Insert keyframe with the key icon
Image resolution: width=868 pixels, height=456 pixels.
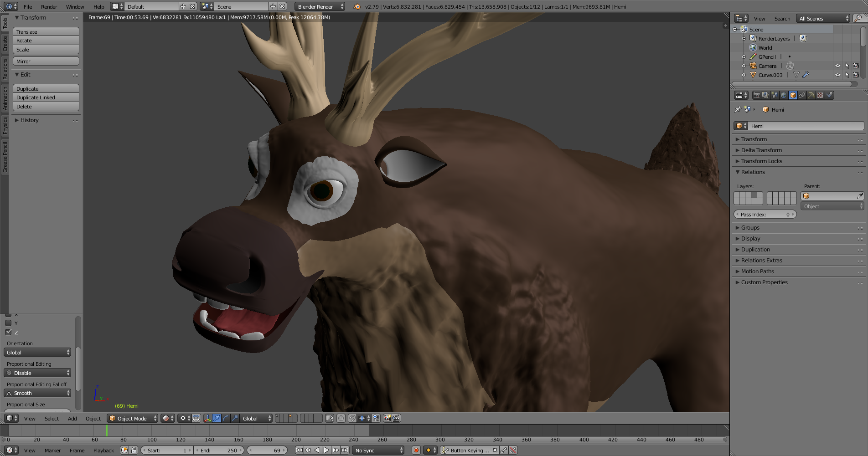[504, 450]
